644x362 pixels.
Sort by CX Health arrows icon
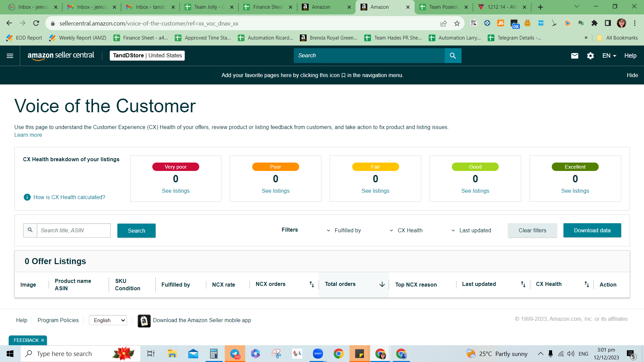click(587, 284)
